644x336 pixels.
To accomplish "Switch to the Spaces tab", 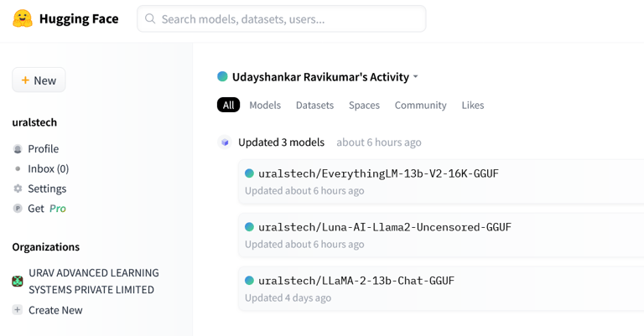I will pos(364,105).
